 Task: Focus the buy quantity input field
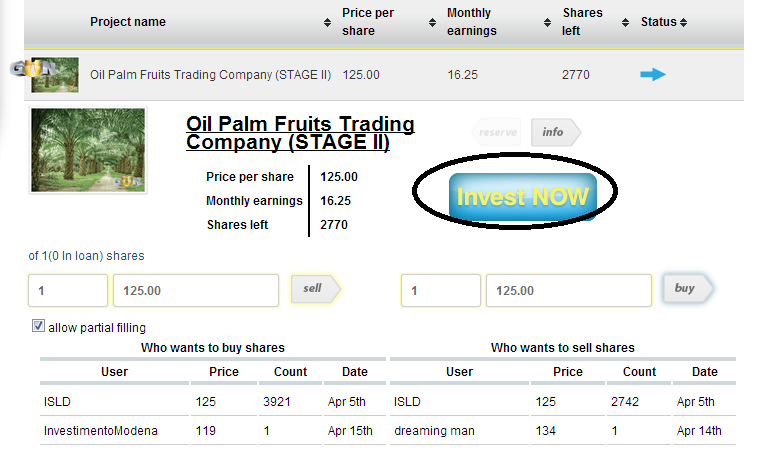tap(440, 290)
